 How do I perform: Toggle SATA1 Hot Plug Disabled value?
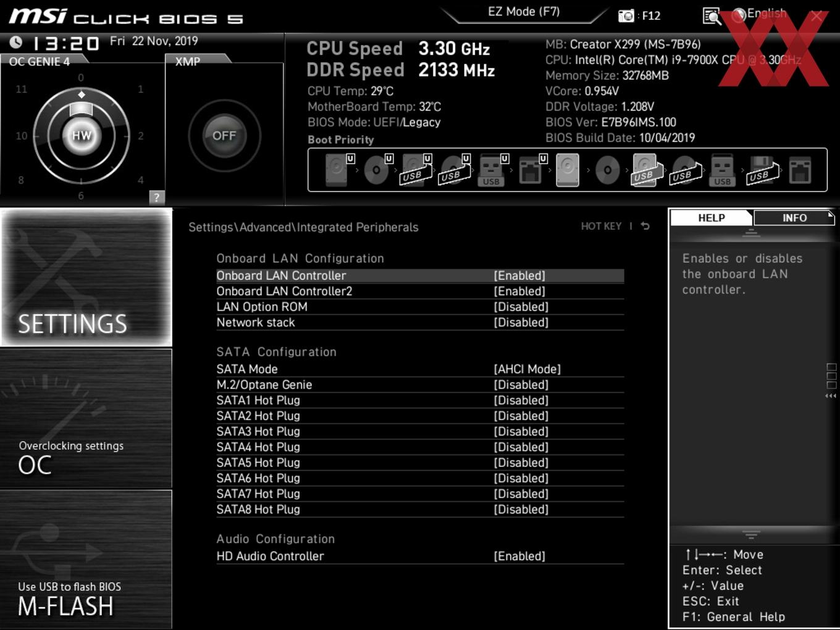pyautogui.click(x=521, y=400)
